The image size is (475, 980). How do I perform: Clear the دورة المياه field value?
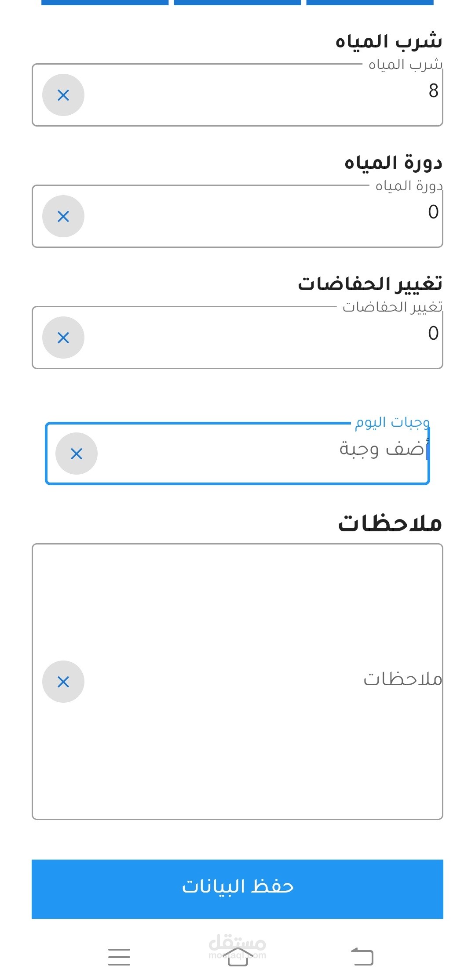click(x=63, y=216)
